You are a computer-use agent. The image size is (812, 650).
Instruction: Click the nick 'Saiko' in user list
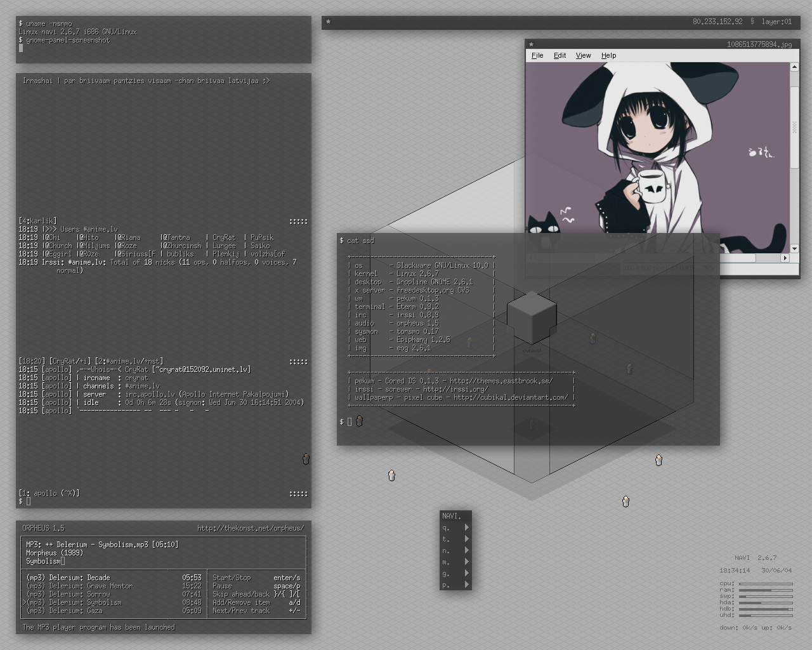coord(260,246)
